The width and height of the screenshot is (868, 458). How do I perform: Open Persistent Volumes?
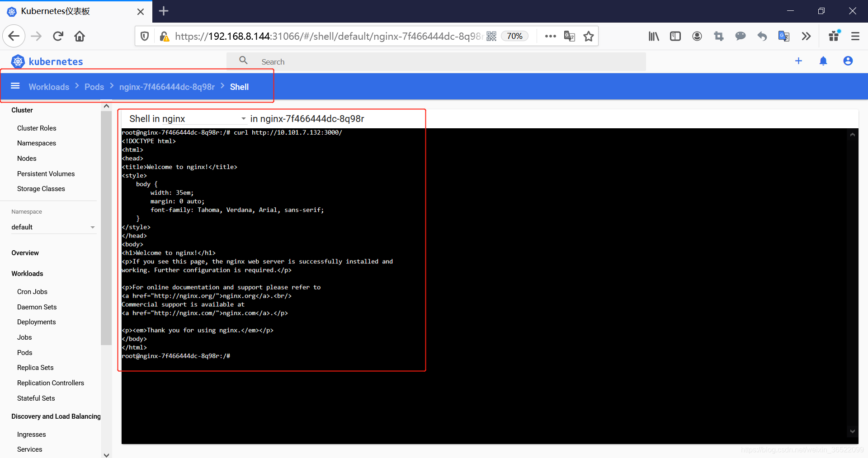tap(46, 174)
